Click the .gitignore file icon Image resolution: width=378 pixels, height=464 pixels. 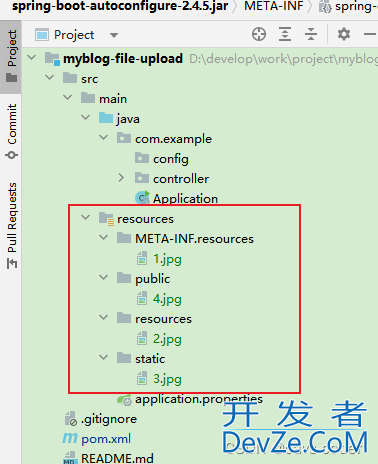pos(71,419)
